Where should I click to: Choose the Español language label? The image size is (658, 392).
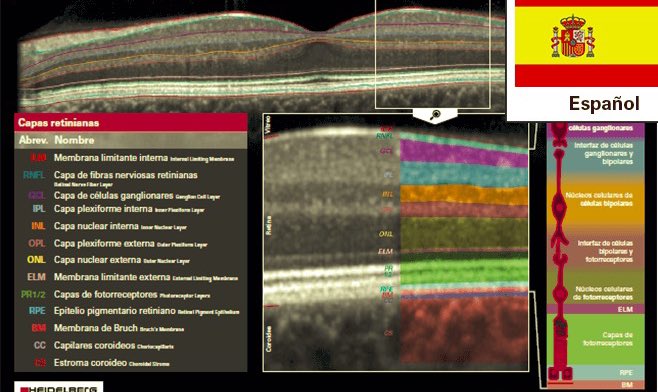coord(604,103)
